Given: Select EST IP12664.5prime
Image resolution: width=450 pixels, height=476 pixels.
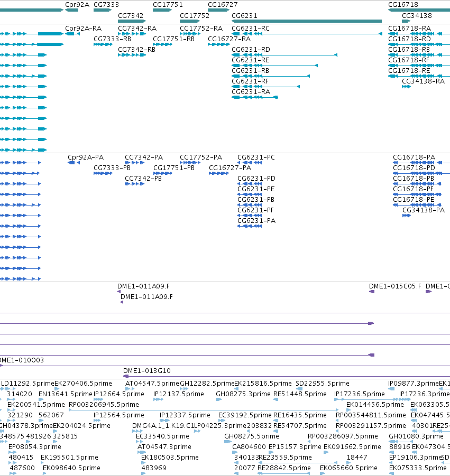Looking at the screenshot, I should pos(119,394).
